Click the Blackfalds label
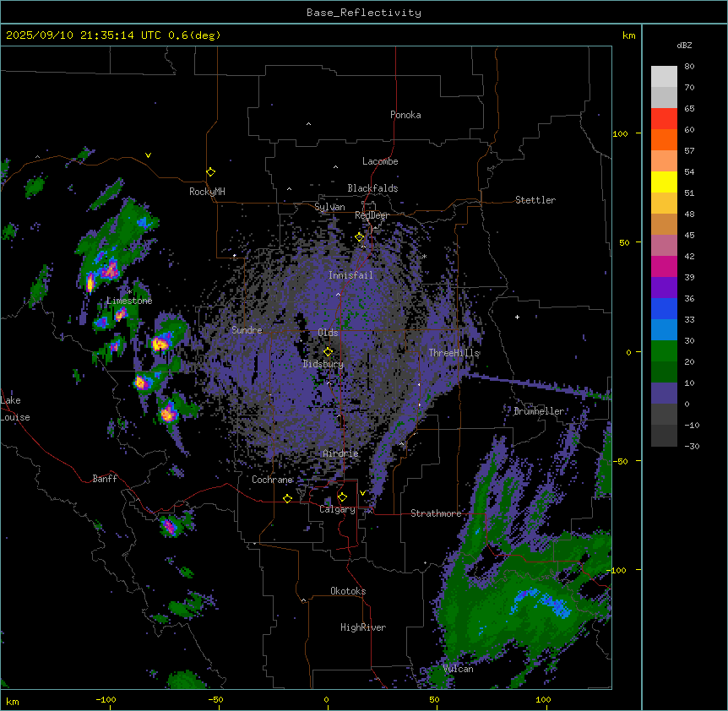The image size is (728, 711). point(372,188)
